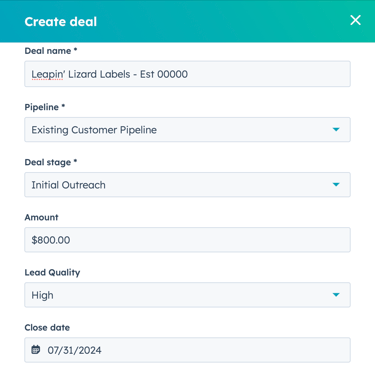Click the Deal stage field label

click(51, 162)
